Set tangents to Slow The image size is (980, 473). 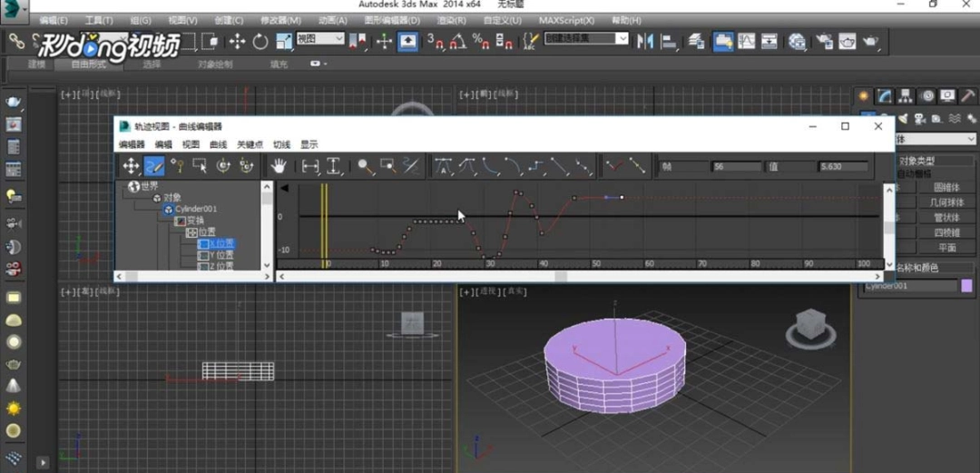pos(513,166)
